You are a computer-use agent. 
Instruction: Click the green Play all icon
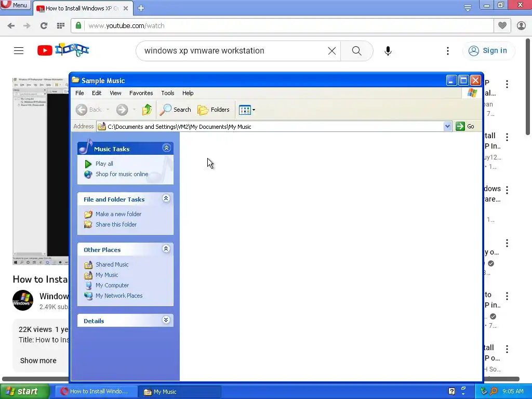tap(88, 164)
